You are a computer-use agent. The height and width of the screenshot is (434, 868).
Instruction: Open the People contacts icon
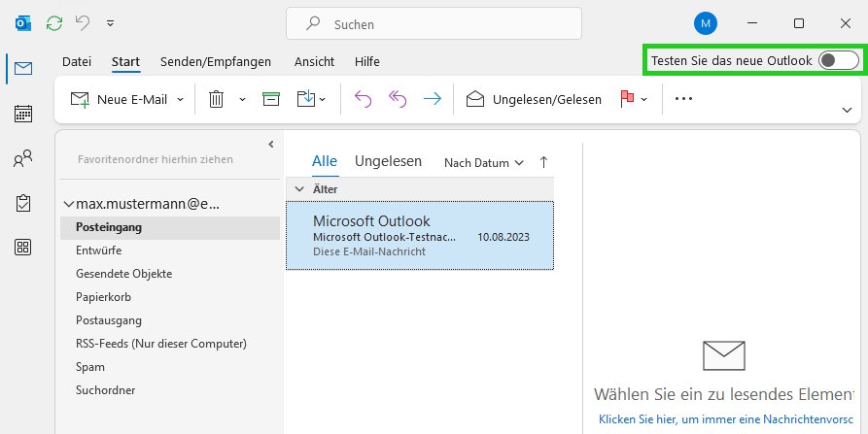point(22,158)
